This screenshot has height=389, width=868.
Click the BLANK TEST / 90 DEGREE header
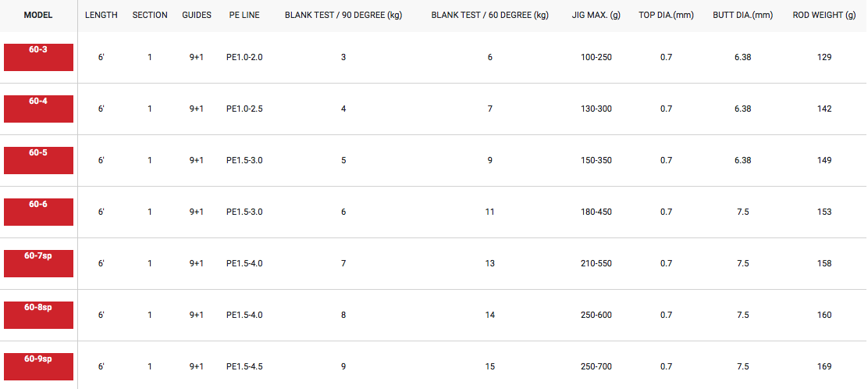click(343, 16)
